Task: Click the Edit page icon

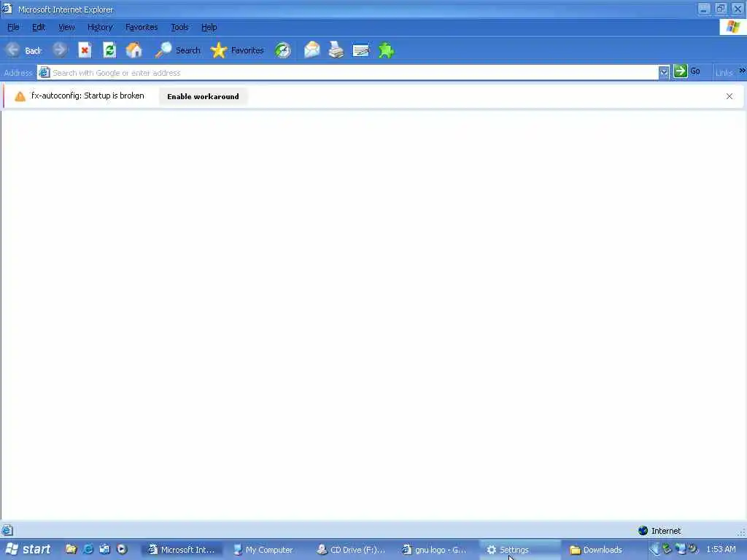Action: point(361,50)
